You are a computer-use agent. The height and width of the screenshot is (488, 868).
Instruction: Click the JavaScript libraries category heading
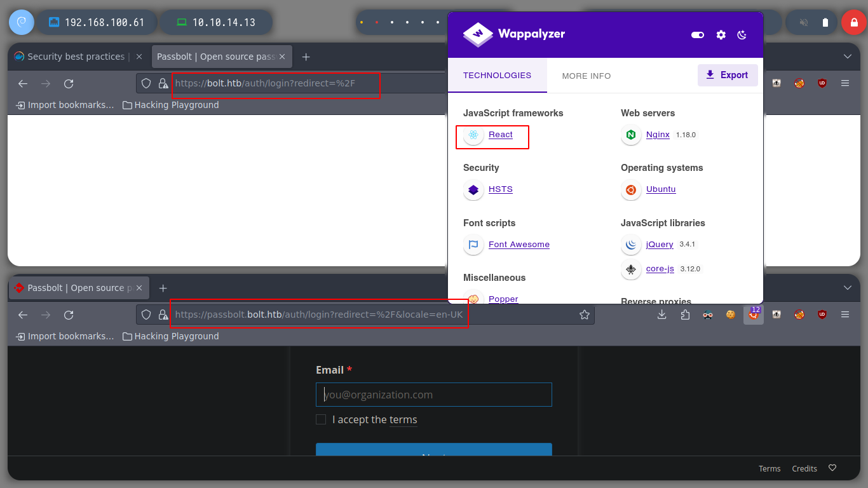663,223
